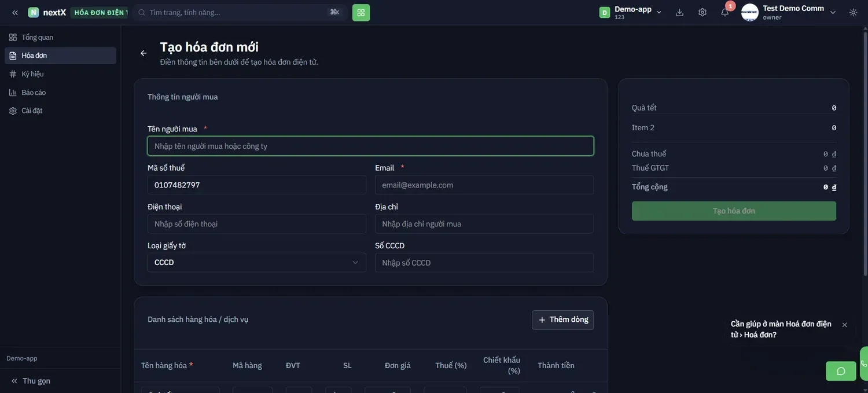The width and height of the screenshot is (868, 393).
Task: Click the help prompt text bubble
Action: point(781,329)
